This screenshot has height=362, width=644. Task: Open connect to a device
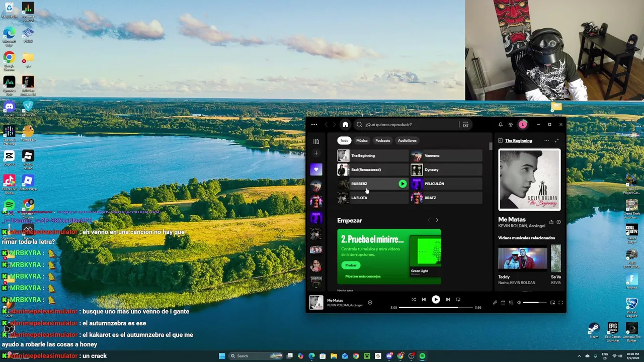[511, 303]
